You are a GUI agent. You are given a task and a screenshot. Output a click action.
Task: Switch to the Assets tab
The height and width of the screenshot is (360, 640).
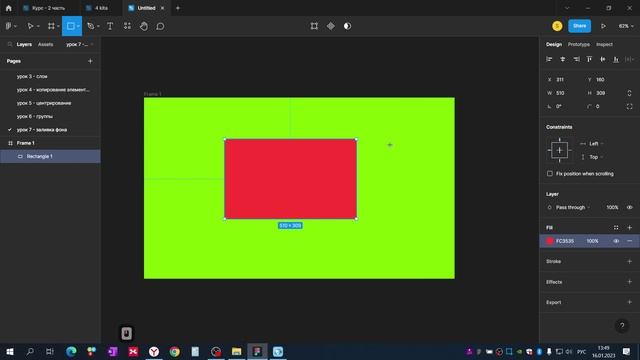[x=45, y=44]
